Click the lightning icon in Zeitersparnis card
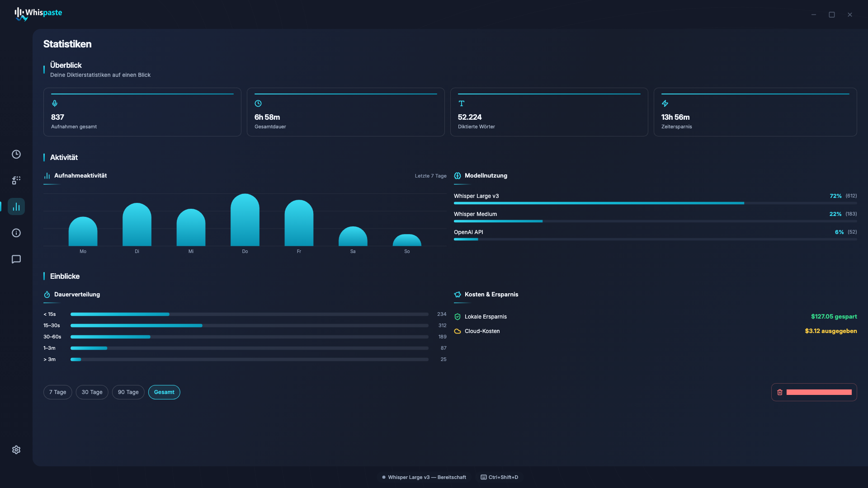This screenshot has height=488, width=868. 665,103
